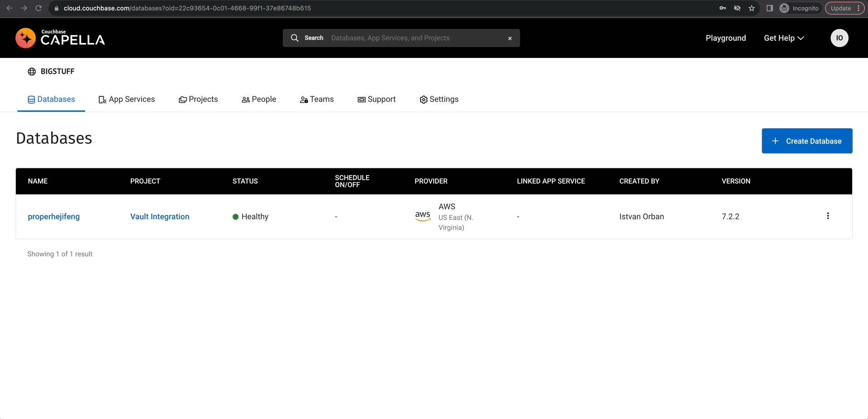This screenshot has width=868, height=419.
Task: Sort by the NAME column header
Action: (38, 181)
